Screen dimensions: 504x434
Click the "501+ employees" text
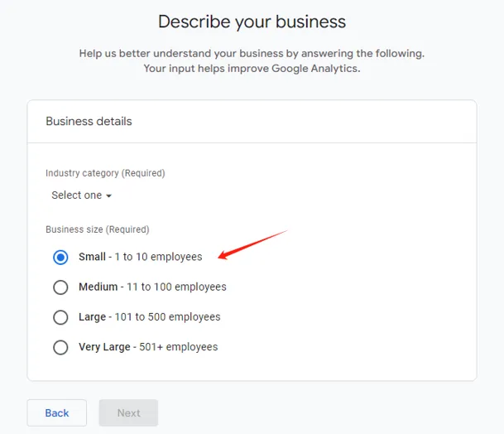(x=179, y=347)
